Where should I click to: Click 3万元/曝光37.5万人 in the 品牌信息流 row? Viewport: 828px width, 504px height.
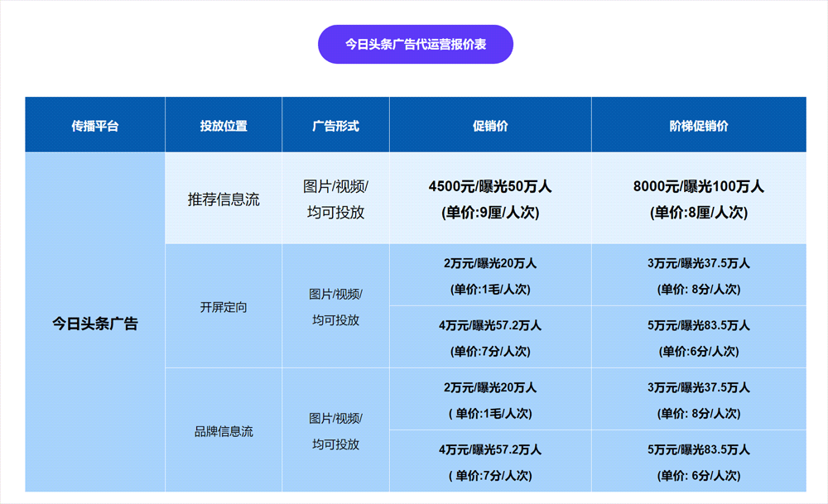tap(699, 400)
